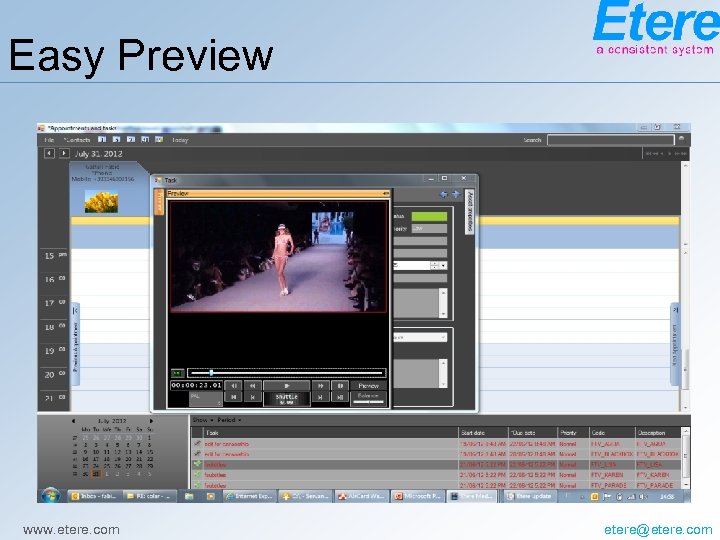Select day 31 in the July 2012 mini calendar
The width and height of the screenshot is (720, 540).
[96, 474]
